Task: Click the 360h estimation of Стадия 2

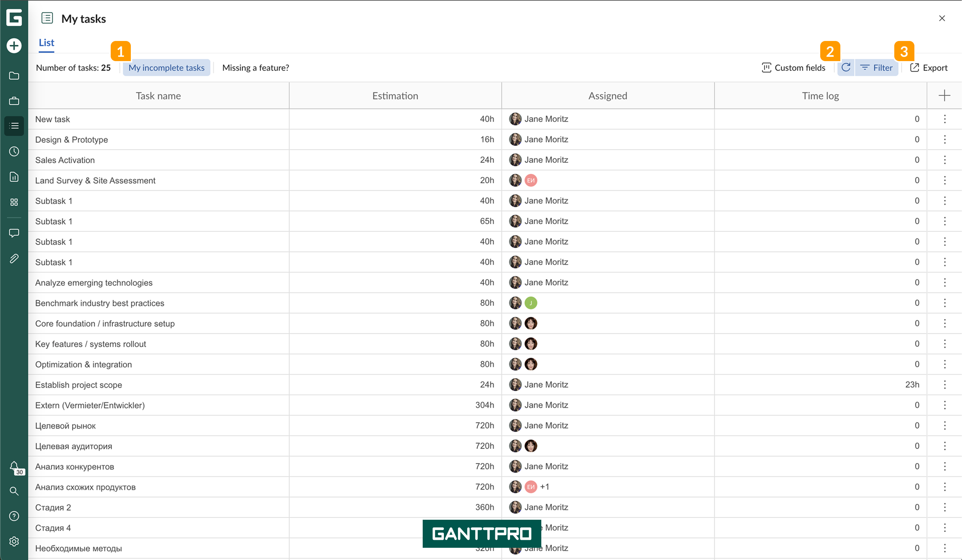Action: 484,507
